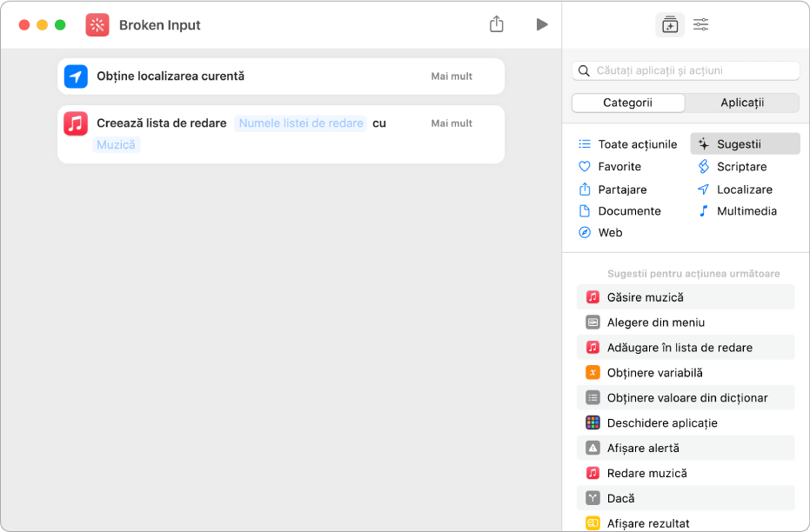
Task: Click the playlist name input field
Action: pos(301,123)
